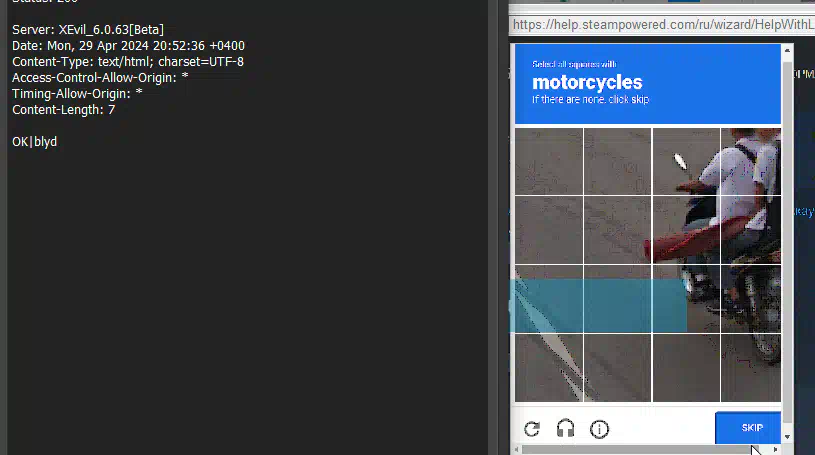Click the "Access-Control-Allow-Origin: *" line
Viewport: 815px width, 455px height.
[x=100, y=78]
